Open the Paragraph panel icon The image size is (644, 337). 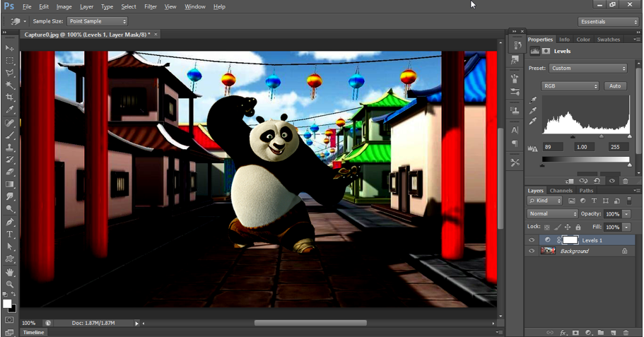[x=515, y=143]
